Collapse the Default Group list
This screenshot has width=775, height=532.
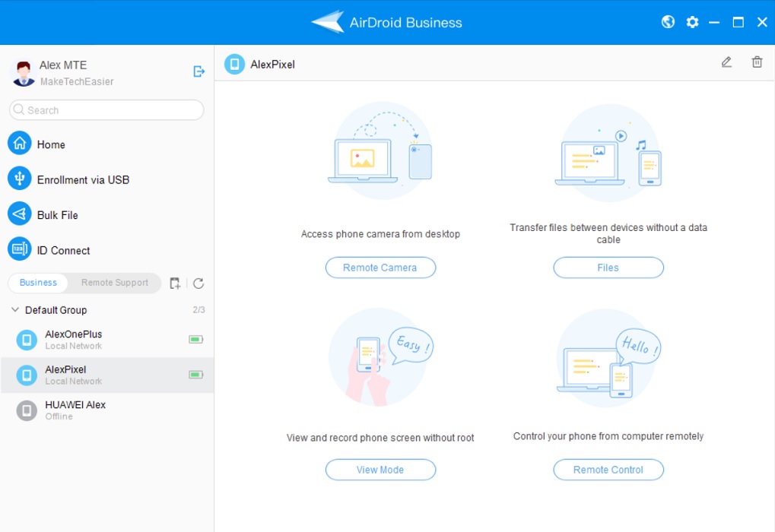click(x=14, y=310)
